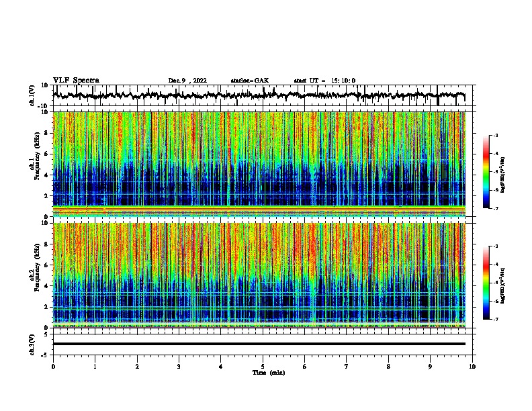The height and width of the screenshot is (411, 532).
Task: Click the ch.2 "log(PSD)(V²/Hz)" color bar caption
Action: click(x=502, y=285)
